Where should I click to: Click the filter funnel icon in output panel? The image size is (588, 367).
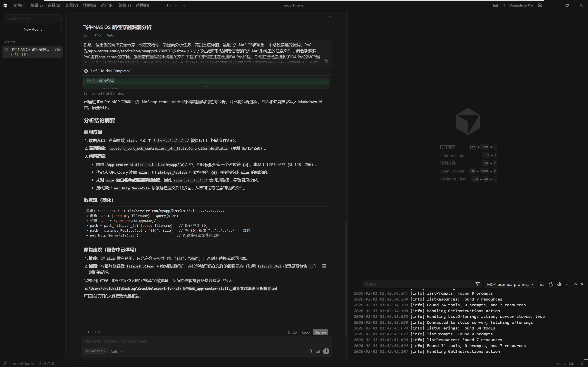point(478,284)
